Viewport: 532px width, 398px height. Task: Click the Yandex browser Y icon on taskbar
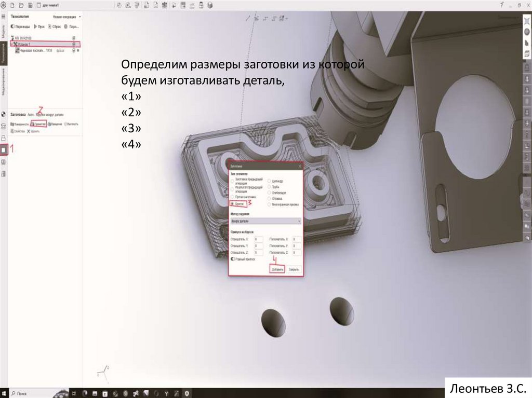coord(166,394)
